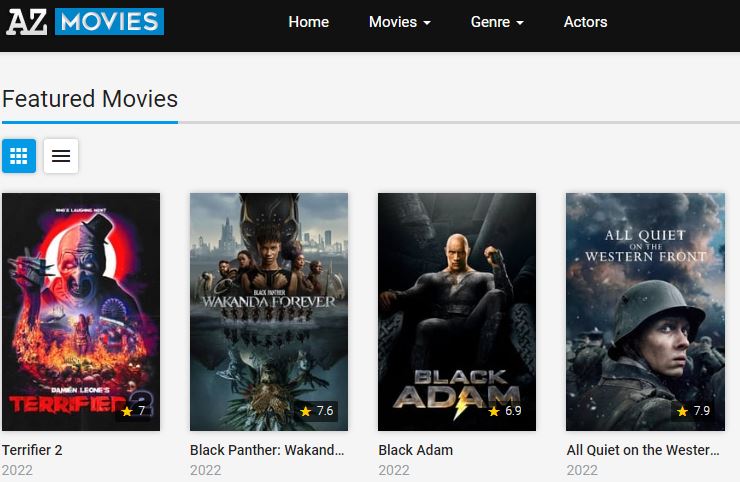Click the 2022 year under Black Panther

coord(206,470)
